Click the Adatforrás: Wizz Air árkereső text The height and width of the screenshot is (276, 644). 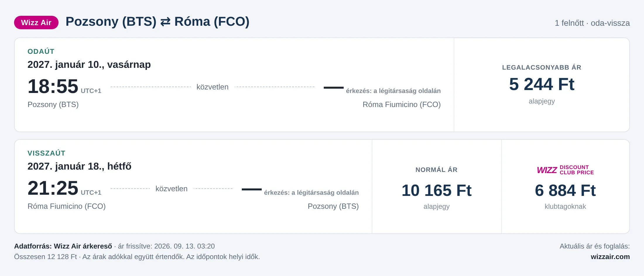(x=63, y=246)
